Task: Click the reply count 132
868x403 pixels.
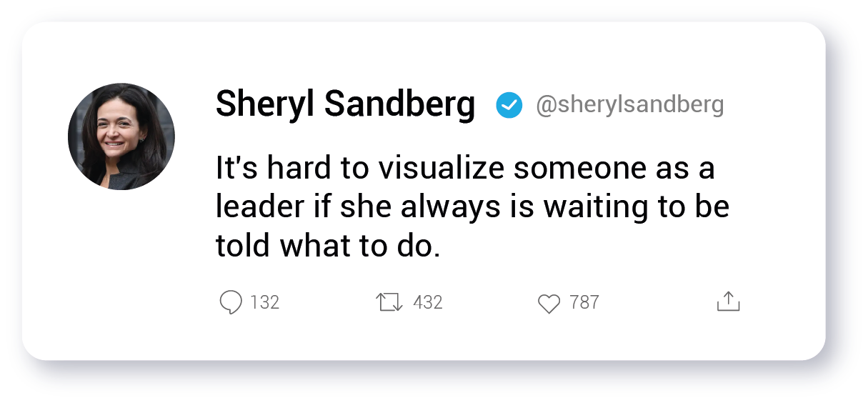Action: pyautogui.click(x=265, y=302)
